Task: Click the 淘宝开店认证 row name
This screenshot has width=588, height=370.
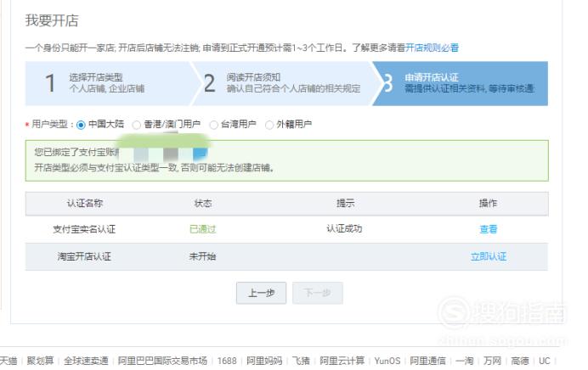Action: pyautogui.click(x=84, y=256)
